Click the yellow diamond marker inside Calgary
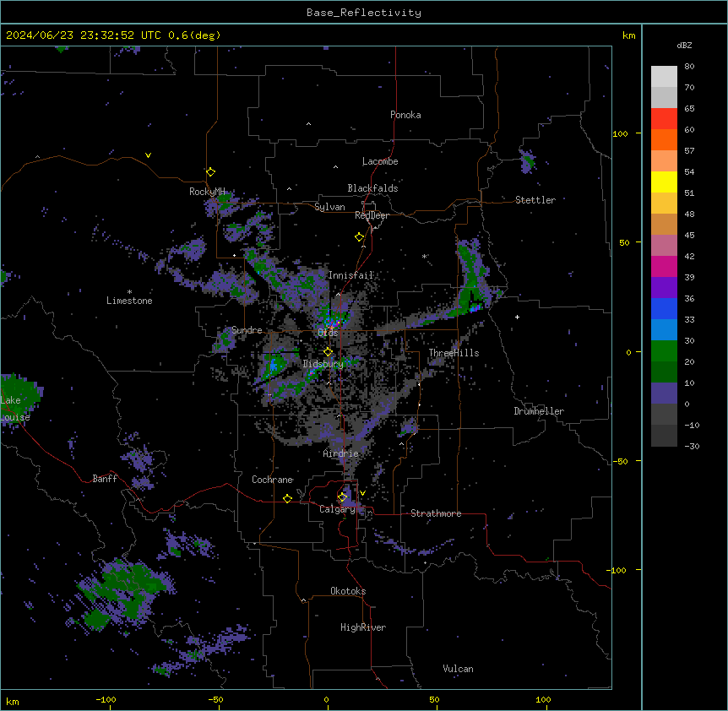Screen dimensions: 728x711 (x=343, y=497)
